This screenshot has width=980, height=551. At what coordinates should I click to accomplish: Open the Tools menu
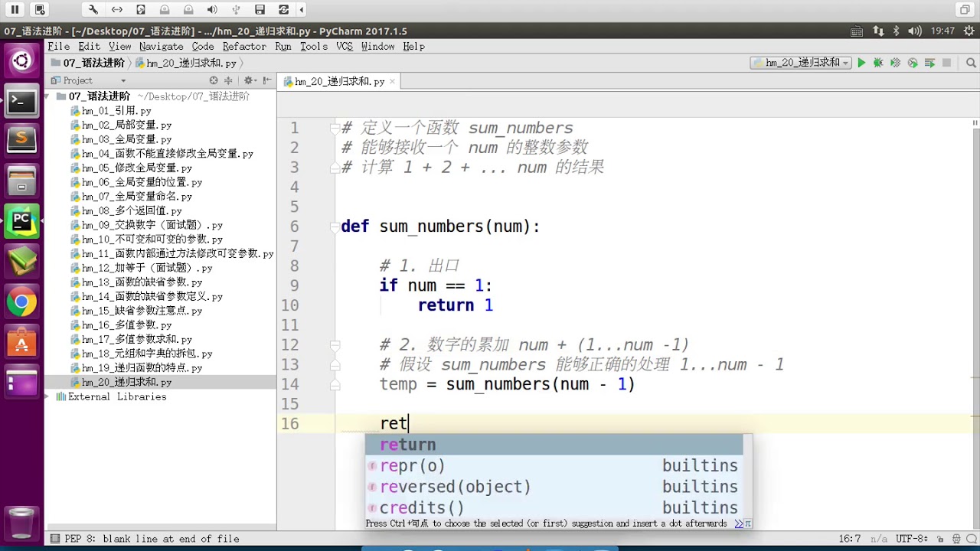pyautogui.click(x=314, y=47)
